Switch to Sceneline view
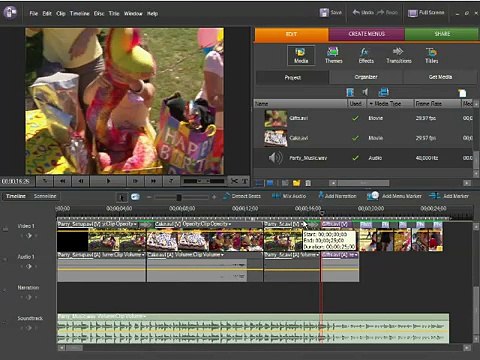The height and width of the screenshot is (360, 480). pos(45,196)
